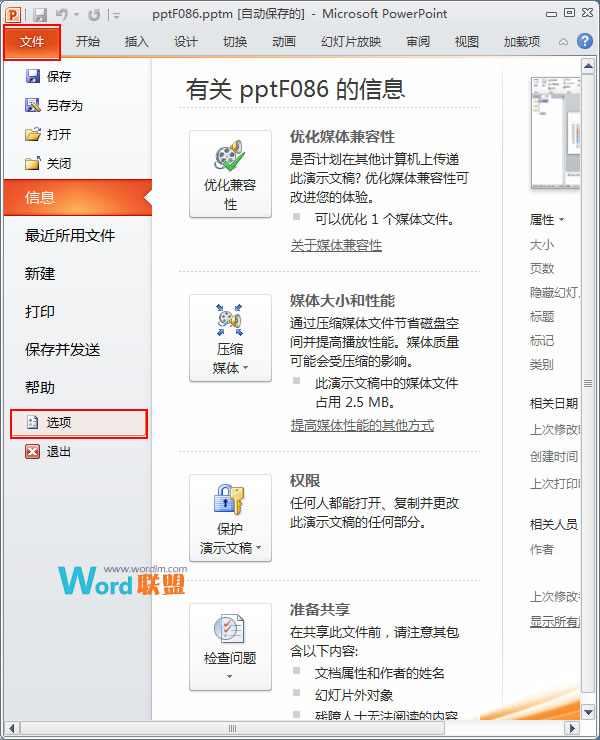Click 退出 exit with red X icon

pyautogui.click(x=48, y=452)
